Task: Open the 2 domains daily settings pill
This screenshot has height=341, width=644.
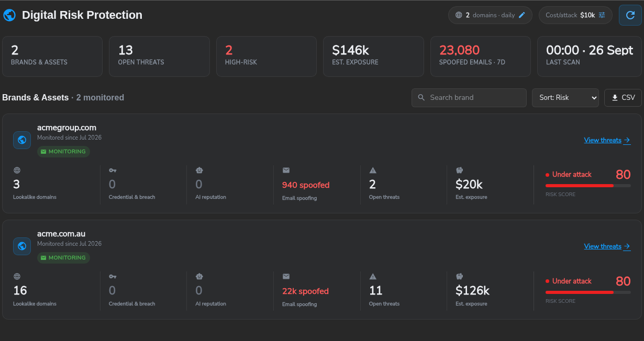Action: point(490,15)
